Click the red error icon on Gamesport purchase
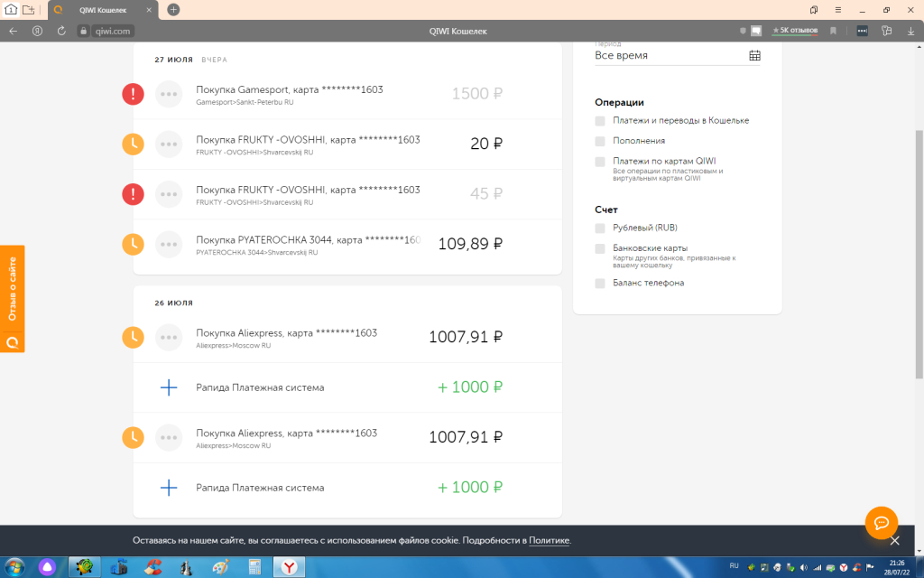 click(133, 94)
